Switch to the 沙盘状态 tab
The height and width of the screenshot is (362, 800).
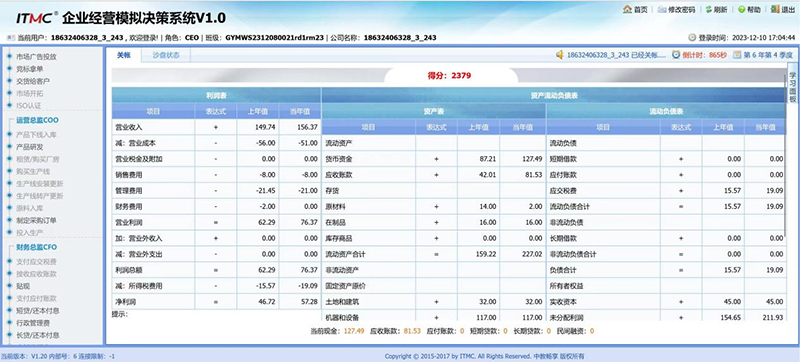click(x=166, y=55)
